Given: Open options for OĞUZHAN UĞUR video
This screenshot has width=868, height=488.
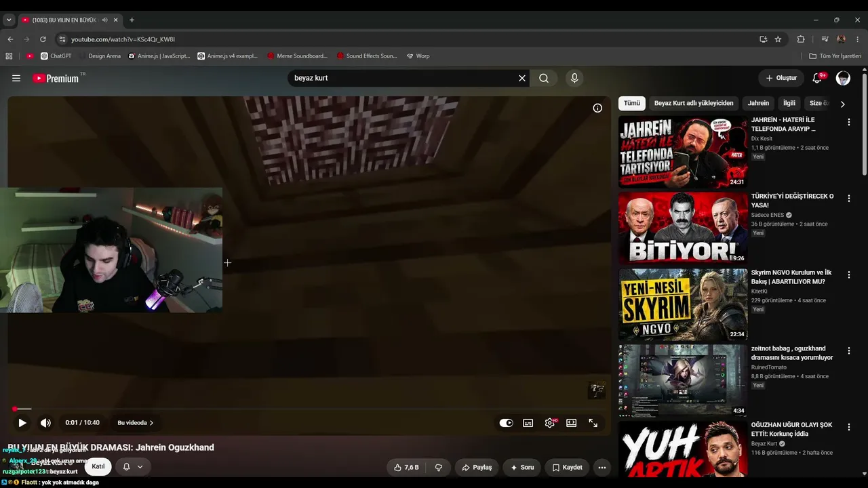Looking at the screenshot, I should tap(848, 427).
